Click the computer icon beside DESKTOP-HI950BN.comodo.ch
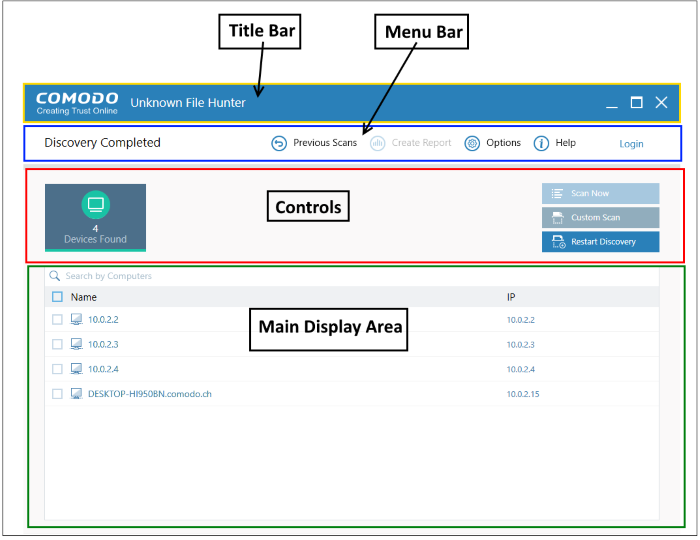 76,394
